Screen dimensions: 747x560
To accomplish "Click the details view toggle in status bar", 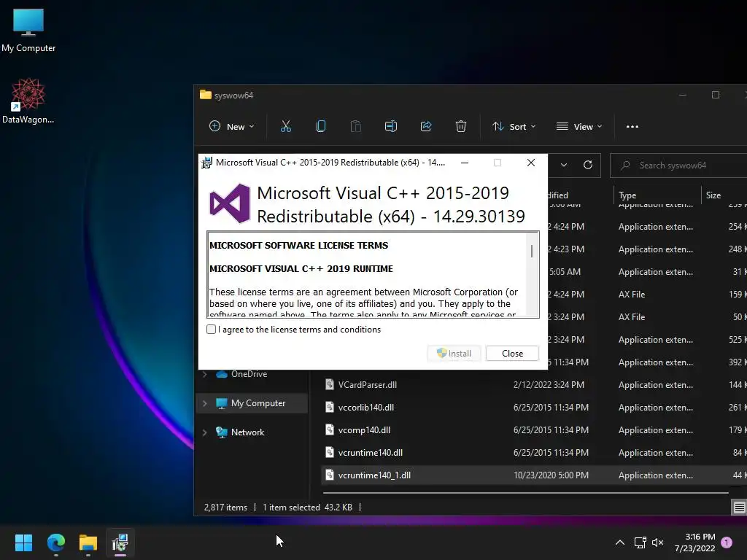I will pyautogui.click(x=739, y=507).
